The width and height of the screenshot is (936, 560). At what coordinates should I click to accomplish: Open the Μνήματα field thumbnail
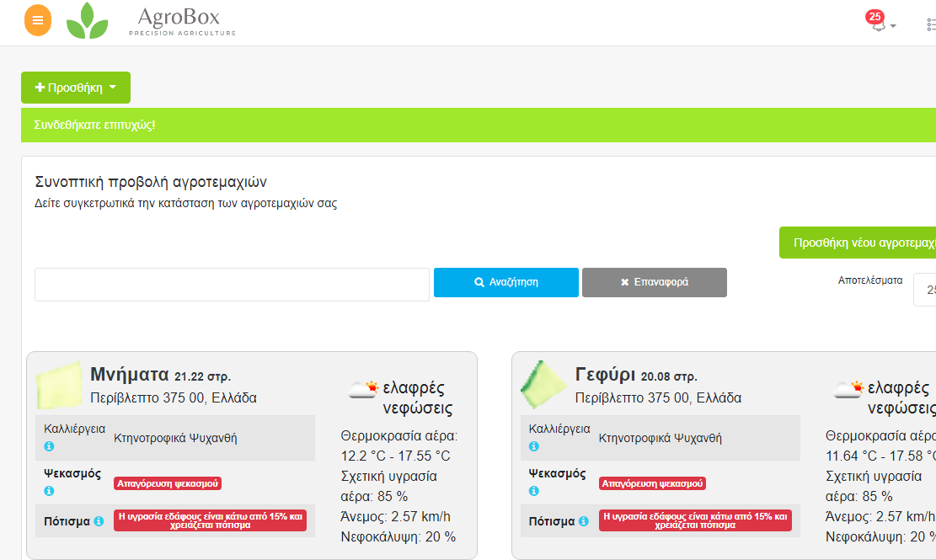click(x=58, y=387)
